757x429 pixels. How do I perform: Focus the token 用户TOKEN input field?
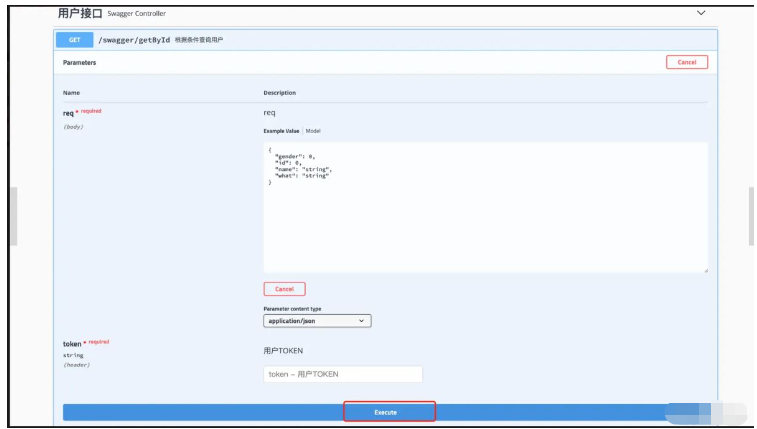[x=343, y=374]
